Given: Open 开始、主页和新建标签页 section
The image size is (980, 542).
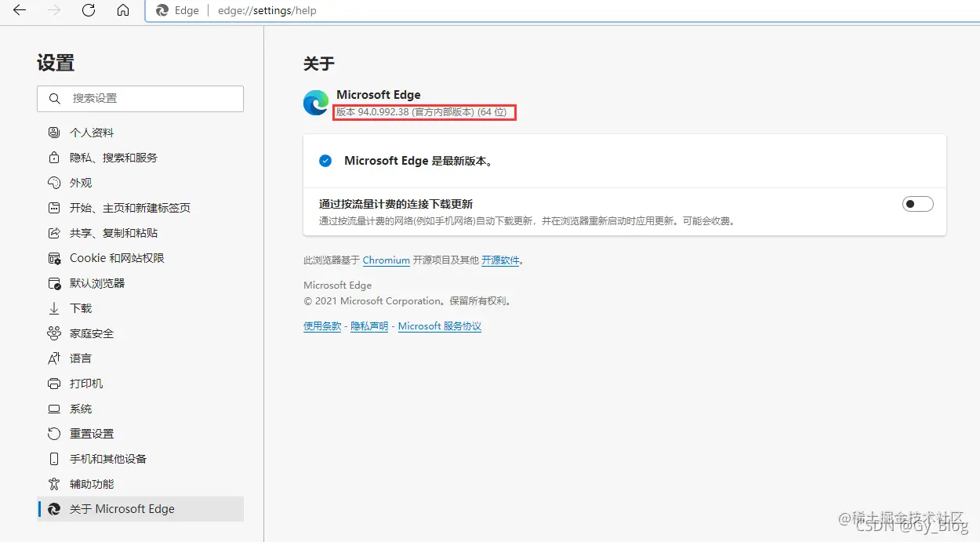Looking at the screenshot, I should pyautogui.click(x=140, y=208).
